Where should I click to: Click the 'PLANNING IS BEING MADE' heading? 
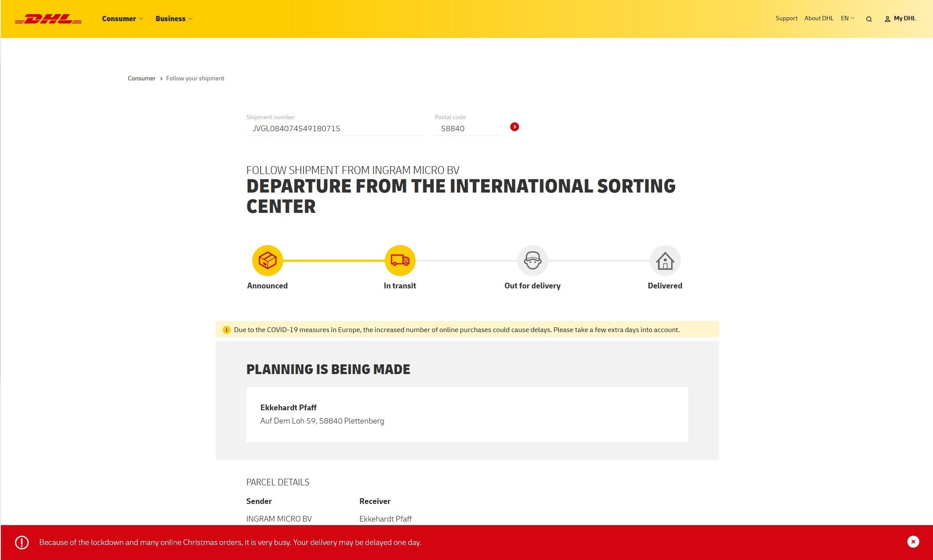[328, 369]
